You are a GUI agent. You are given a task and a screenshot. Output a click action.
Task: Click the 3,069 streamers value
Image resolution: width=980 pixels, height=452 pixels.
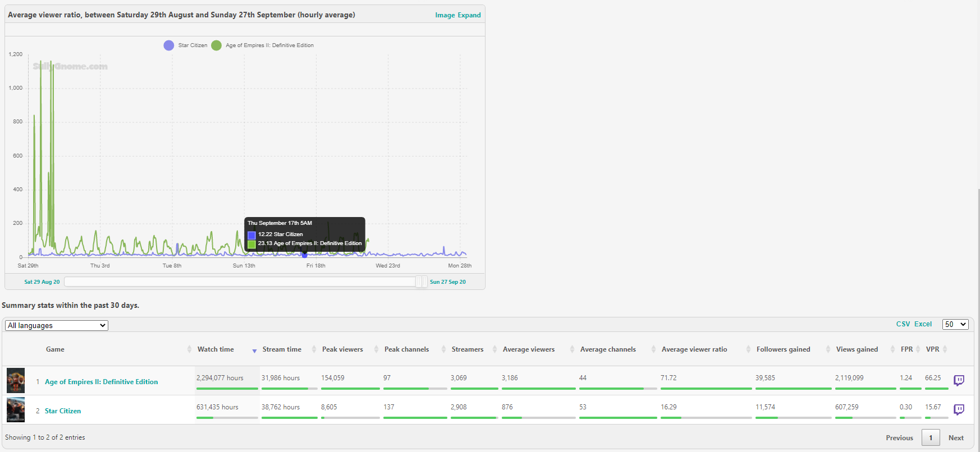[459, 378]
